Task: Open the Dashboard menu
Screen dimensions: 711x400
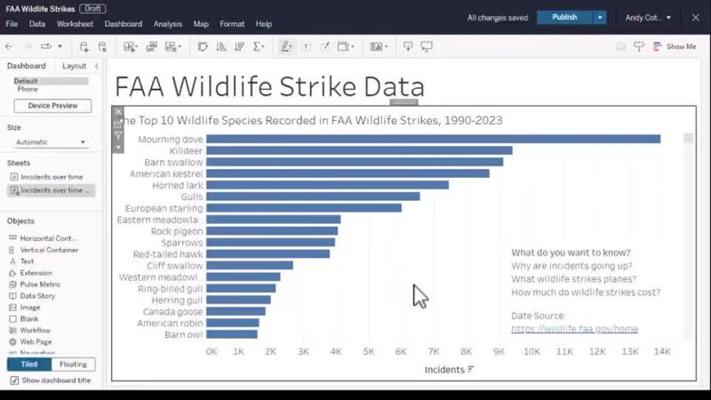Action: click(x=123, y=24)
